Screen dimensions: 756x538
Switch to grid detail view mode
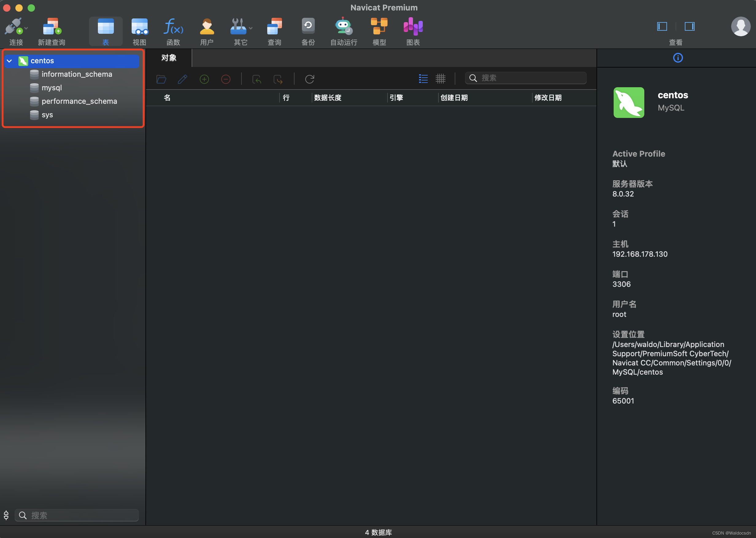click(x=440, y=79)
